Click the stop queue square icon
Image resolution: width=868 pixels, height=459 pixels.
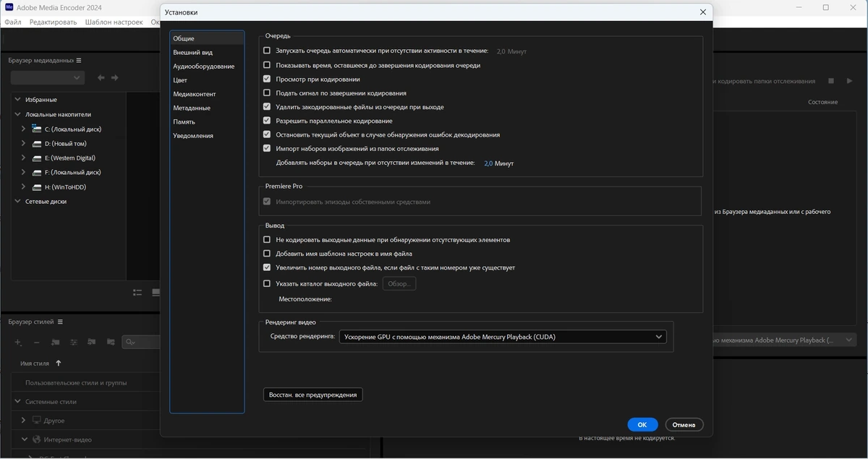(831, 81)
